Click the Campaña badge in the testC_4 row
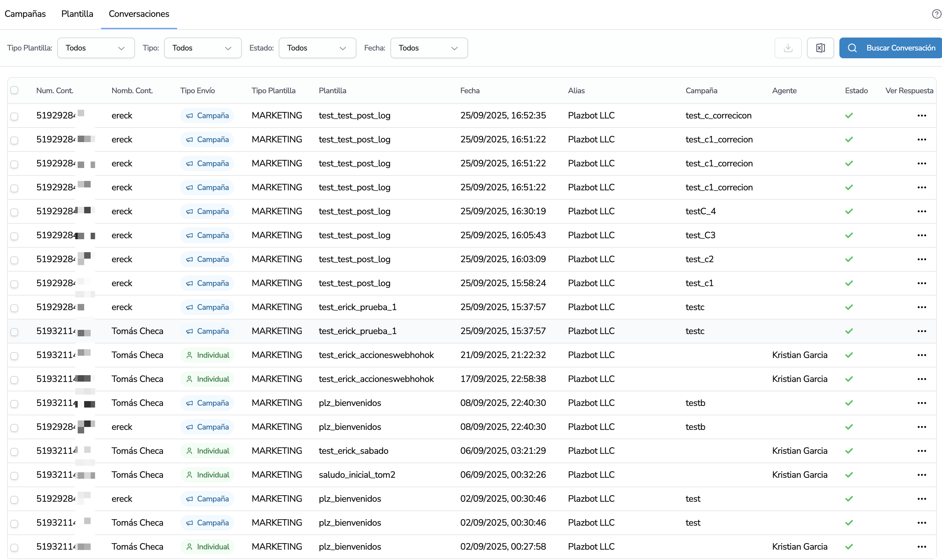Screen dimensions: 942x560 207,211
